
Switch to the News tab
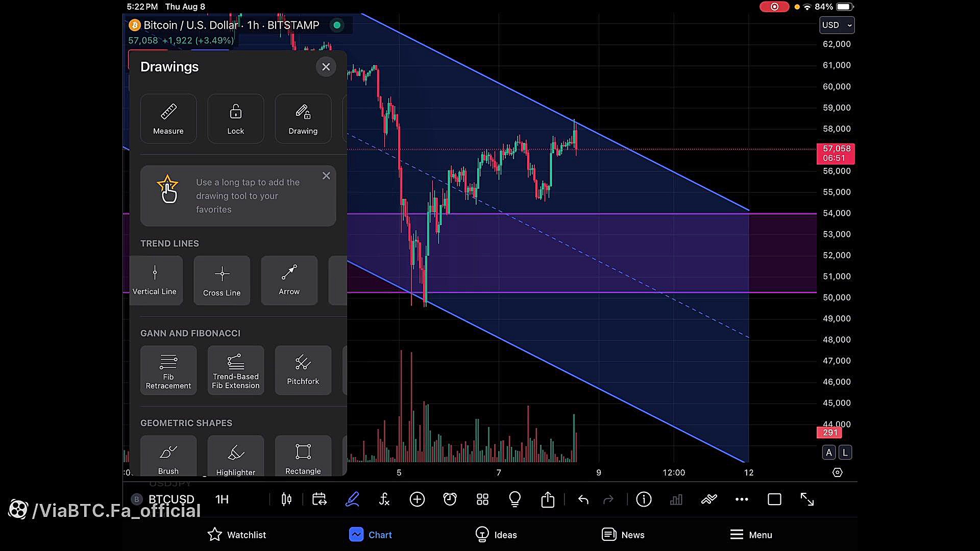[623, 535]
